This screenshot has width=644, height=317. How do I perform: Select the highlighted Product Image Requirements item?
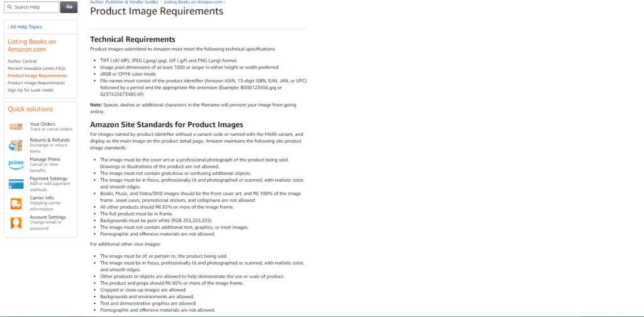[x=37, y=75]
